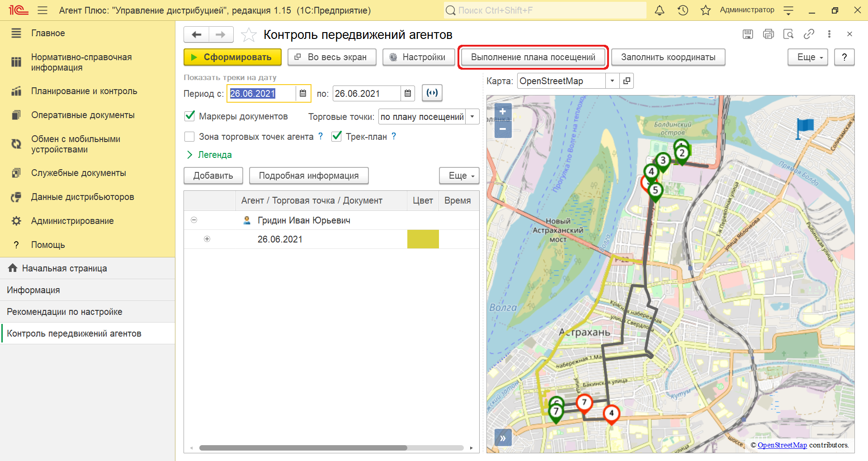Click the blue flag on map
The image size is (868, 461).
(x=804, y=128)
